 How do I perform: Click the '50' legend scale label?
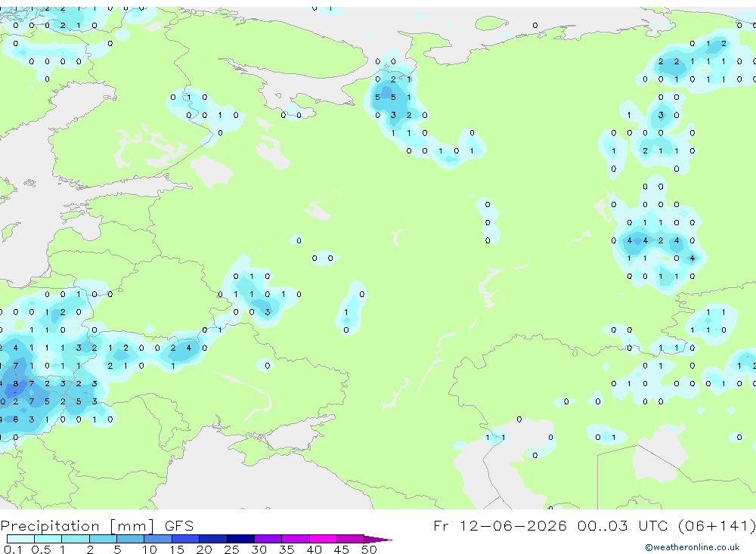(369, 549)
